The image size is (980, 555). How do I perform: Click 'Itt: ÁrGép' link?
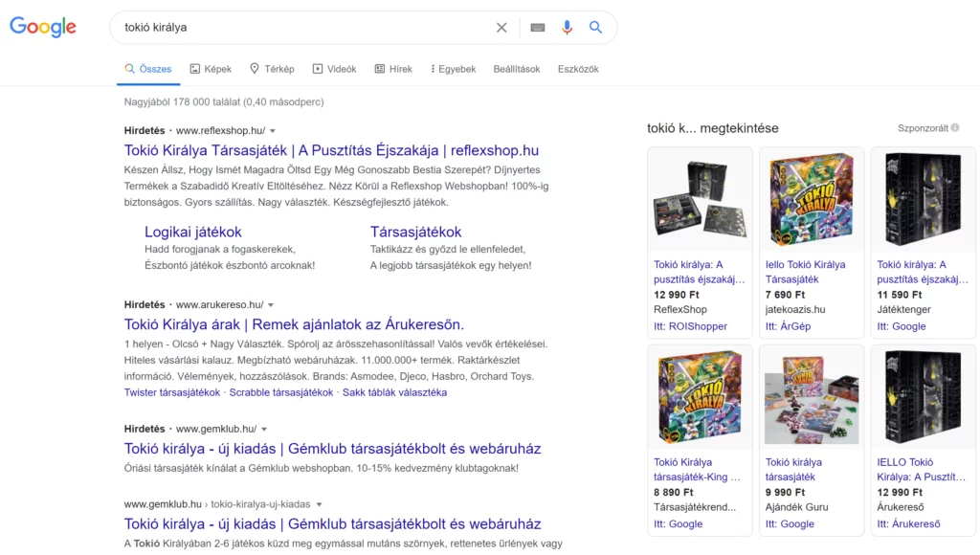click(x=788, y=326)
